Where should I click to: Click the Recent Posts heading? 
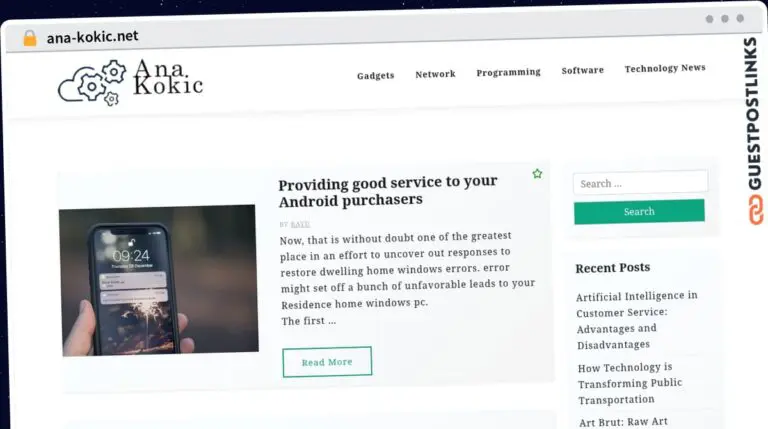point(613,268)
